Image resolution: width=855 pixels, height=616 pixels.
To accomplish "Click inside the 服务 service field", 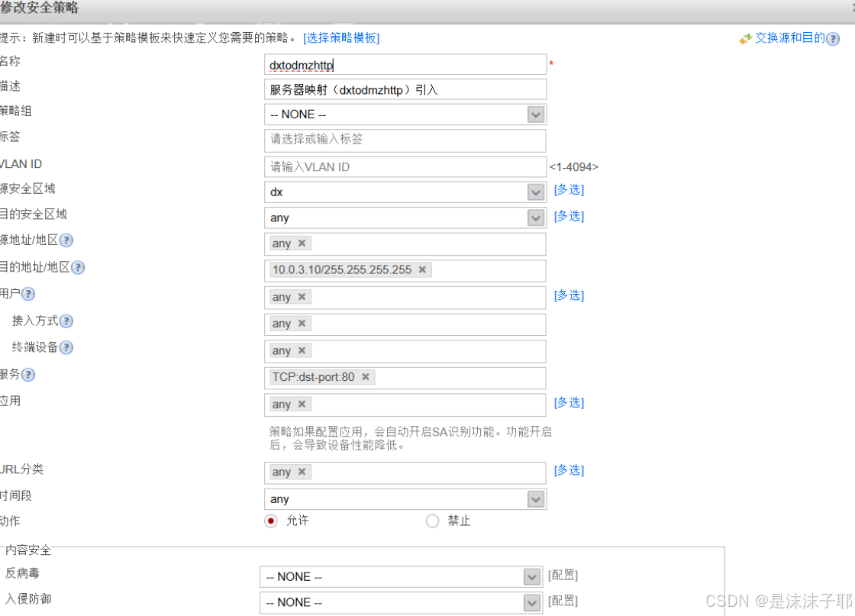I will coord(405,378).
